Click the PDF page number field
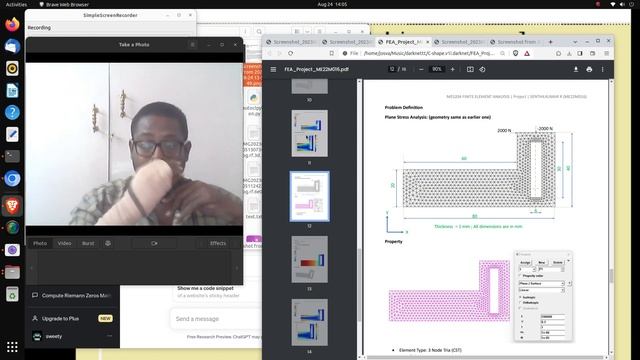This screenshot has height=360, width=640. (392, 69)
